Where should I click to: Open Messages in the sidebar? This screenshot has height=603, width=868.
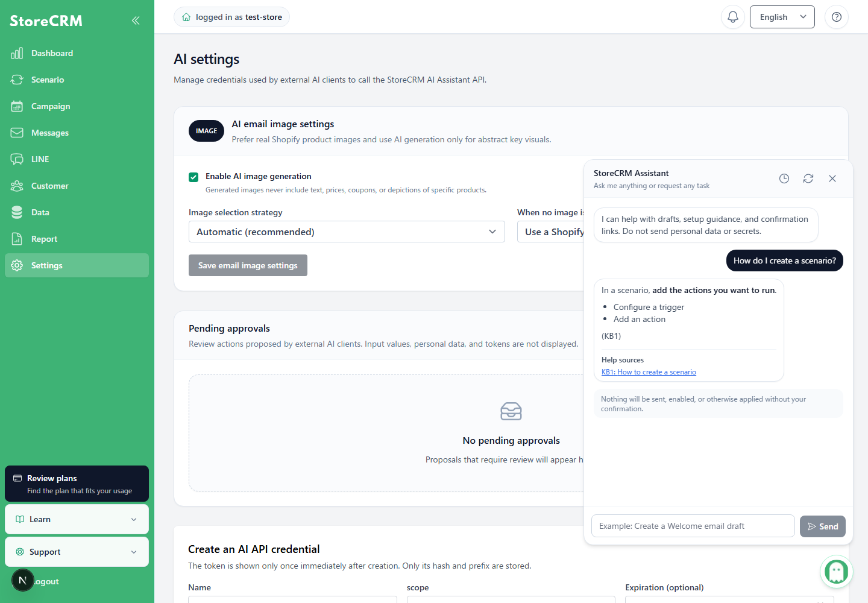(x=77, y=133)
